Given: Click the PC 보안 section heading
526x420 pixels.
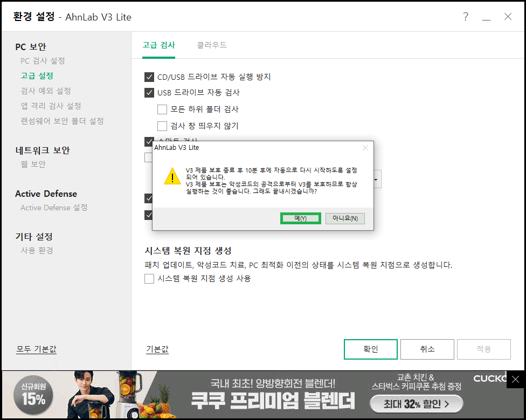Looking at the screenshot, I should click(31, 46).
